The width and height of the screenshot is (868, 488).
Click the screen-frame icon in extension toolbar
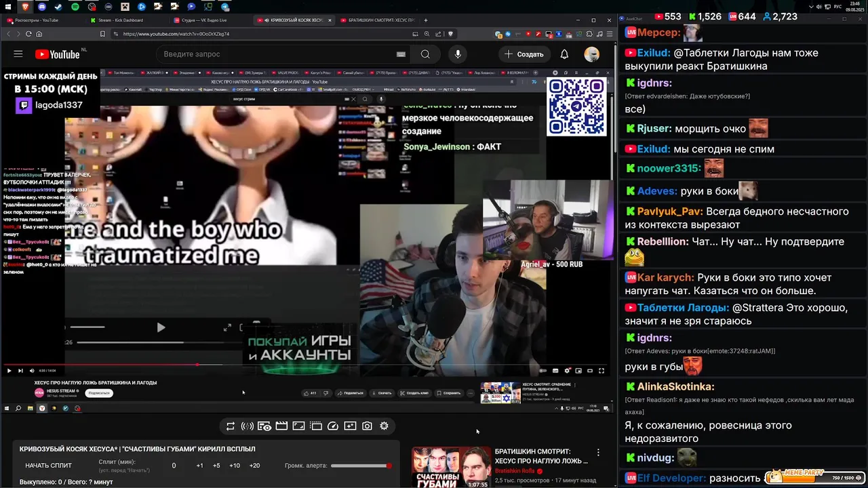point(299,426)
